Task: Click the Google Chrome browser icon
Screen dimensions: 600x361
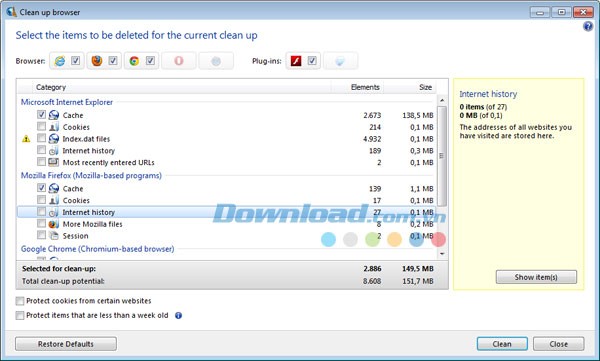Action: coord(134,61)
